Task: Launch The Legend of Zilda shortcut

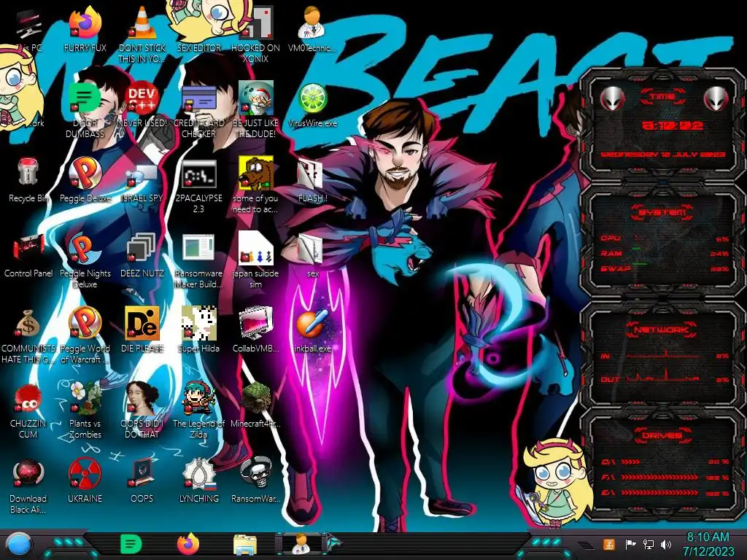Action: point(199,410)
